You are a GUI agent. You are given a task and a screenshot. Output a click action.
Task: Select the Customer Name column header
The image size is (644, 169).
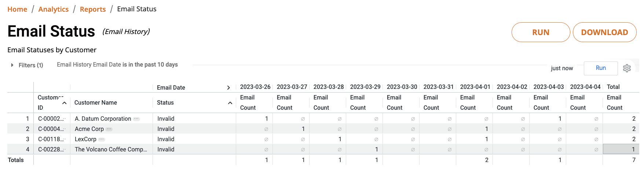coord(96,103)
